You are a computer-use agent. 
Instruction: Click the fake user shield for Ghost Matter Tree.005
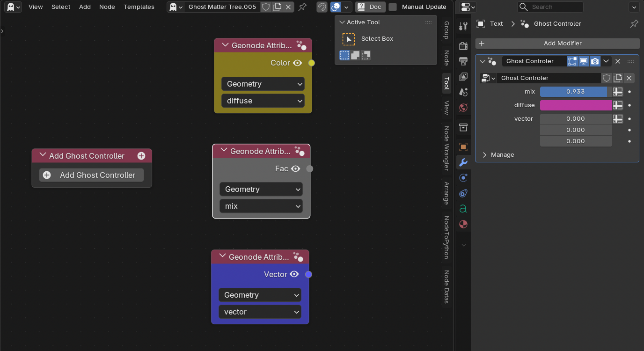266,7
